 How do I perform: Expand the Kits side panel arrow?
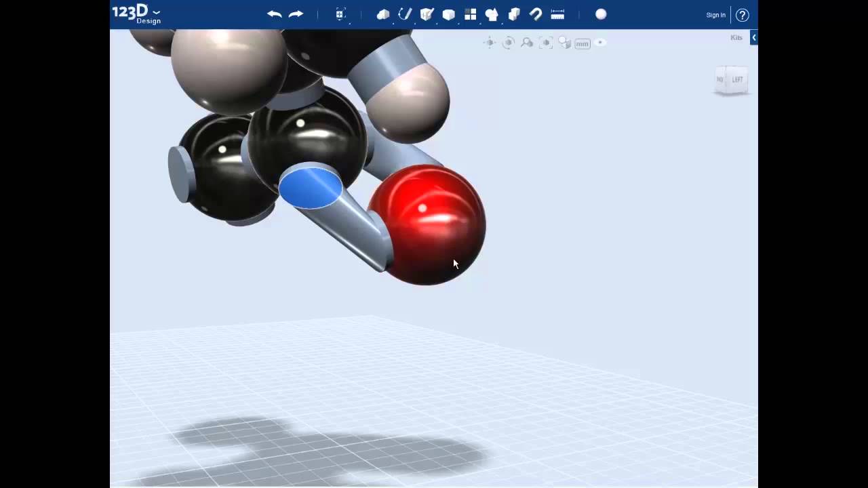tap(753, 38)
